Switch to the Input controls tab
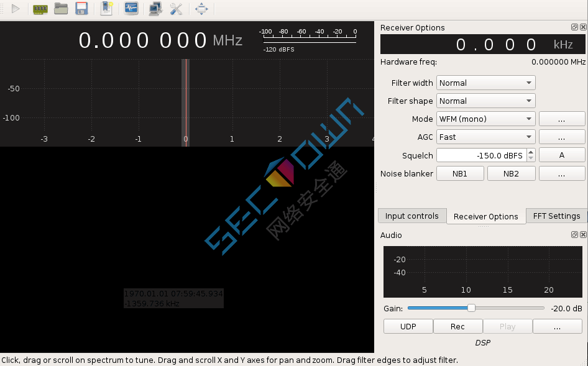The image size is (588, 366). click(x=411, y=216)
